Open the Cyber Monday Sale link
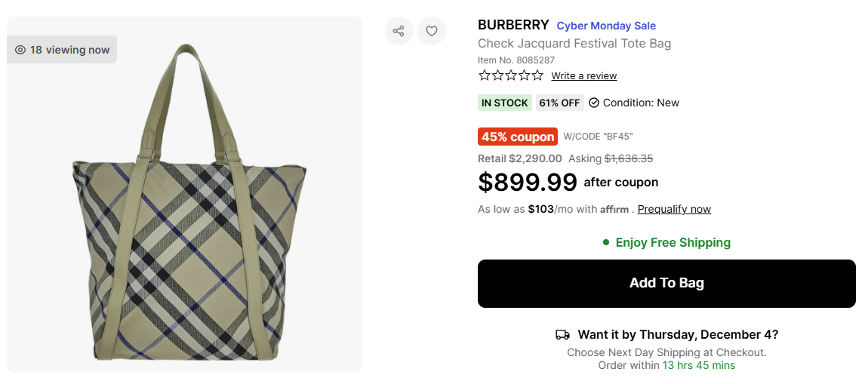The width and height of the screenshot is (868, 384). pos(606,26)
